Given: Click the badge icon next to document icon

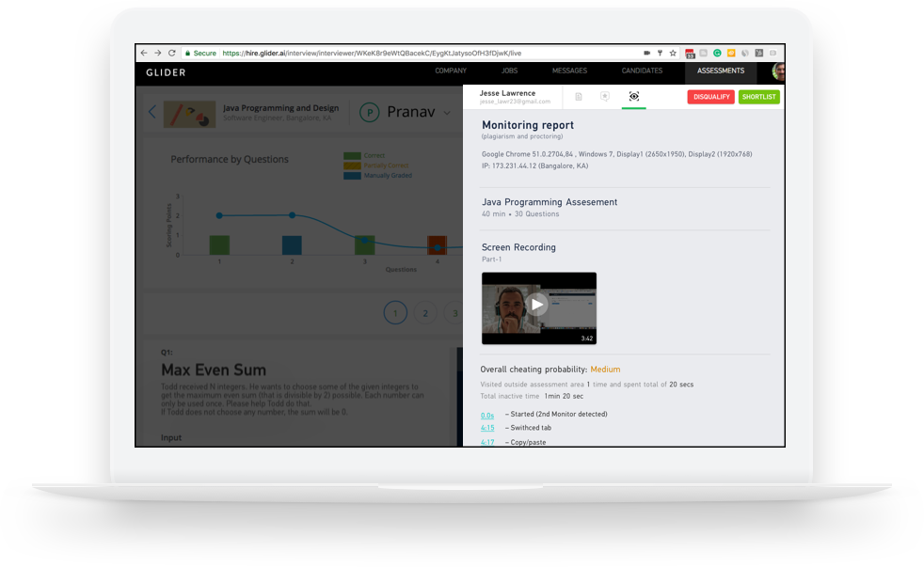Looking at the screenshot, I should point(605,97).
